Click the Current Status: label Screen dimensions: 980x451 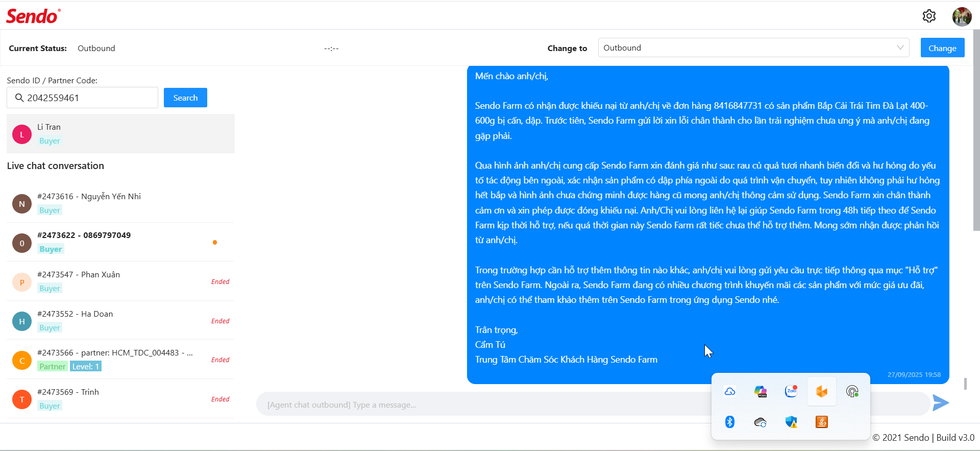[38, 48]
